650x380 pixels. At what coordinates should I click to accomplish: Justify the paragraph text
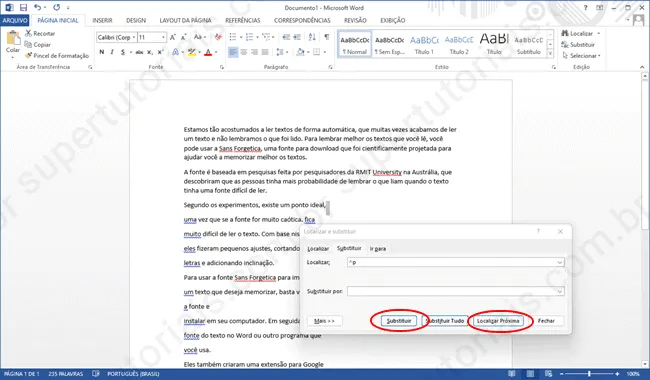(265, 52)
